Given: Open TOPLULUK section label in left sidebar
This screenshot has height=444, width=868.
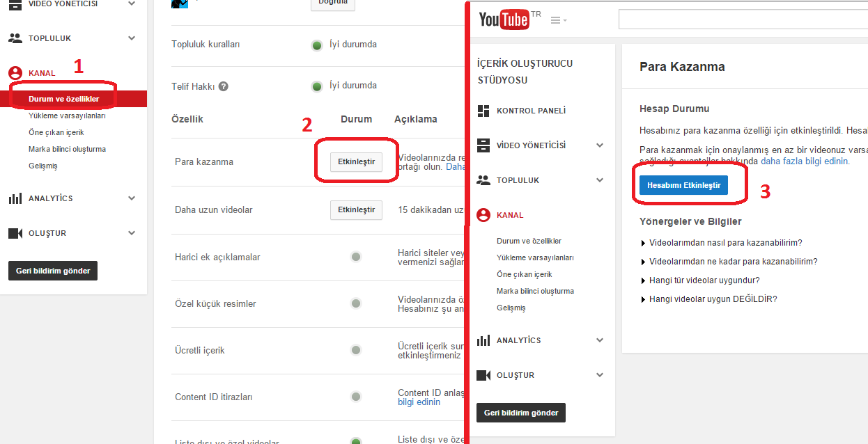Looking at the screenshot, I should [x=50, y=38].
